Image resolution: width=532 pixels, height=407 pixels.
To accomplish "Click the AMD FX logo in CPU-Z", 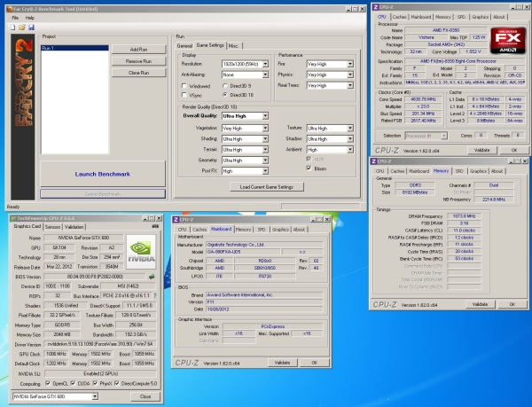I will [x=508, y=41].
